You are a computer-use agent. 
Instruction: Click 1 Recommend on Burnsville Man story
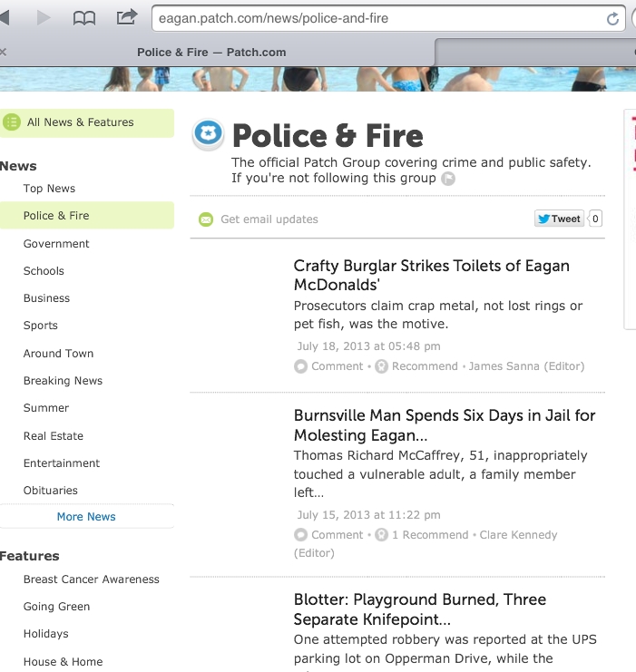click(x=430, y=535)
